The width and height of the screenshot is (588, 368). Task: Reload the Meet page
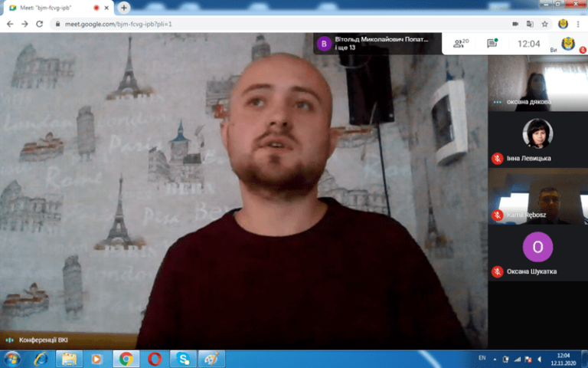coord(39,24)
